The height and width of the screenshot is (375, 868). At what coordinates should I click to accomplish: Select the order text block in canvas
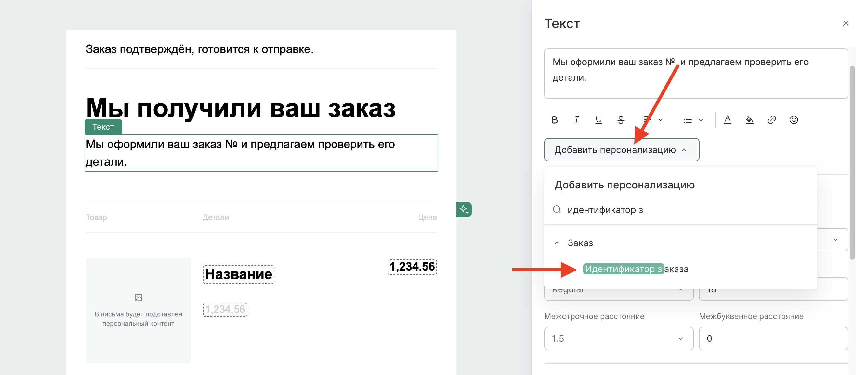[261, 153]
